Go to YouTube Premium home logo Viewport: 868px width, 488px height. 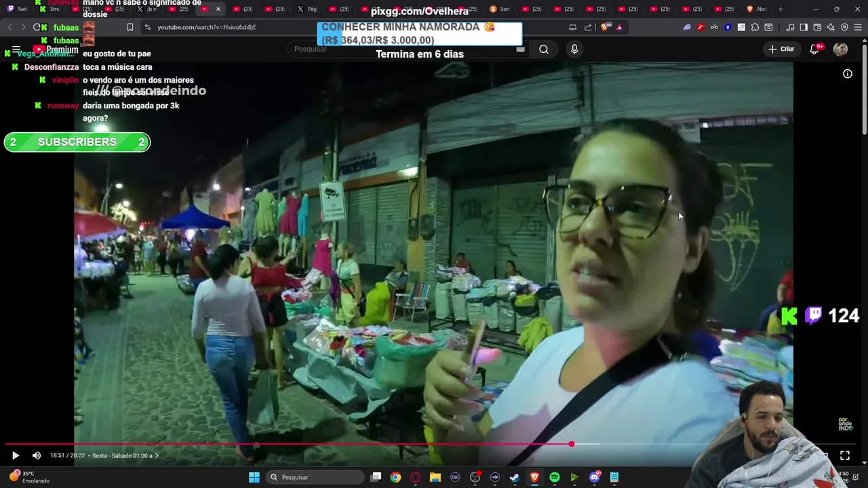57,49
